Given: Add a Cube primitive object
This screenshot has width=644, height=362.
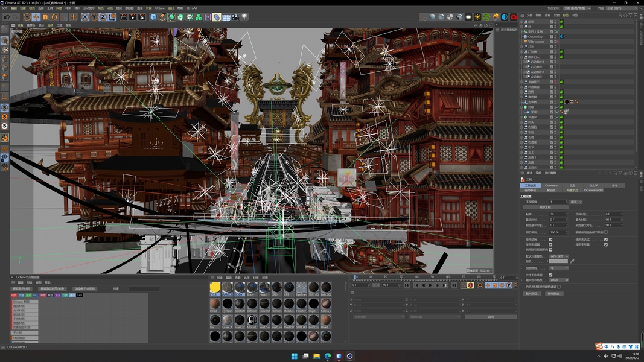Looking at the screenshot, I should coord(153,17).
